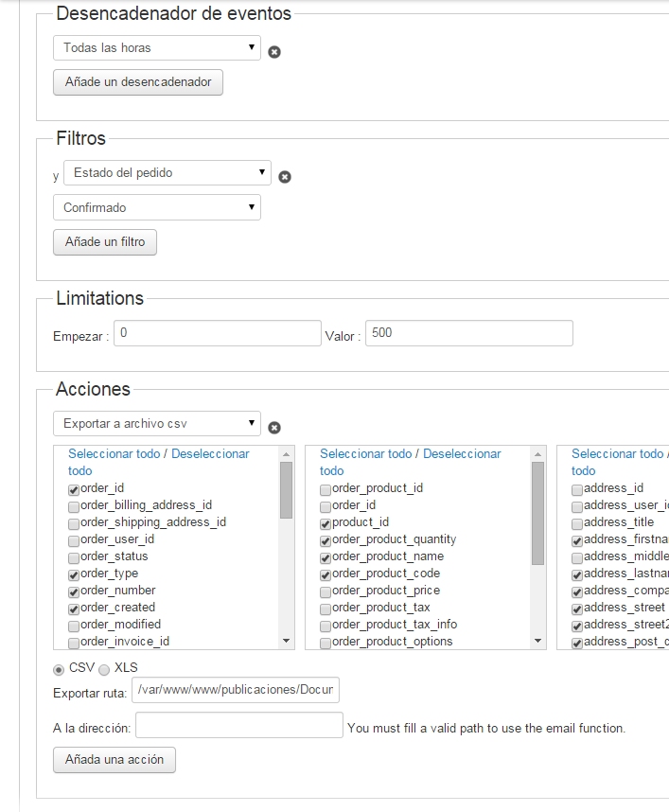Delete the 'Estado del pedido' filter

point(284,177)
